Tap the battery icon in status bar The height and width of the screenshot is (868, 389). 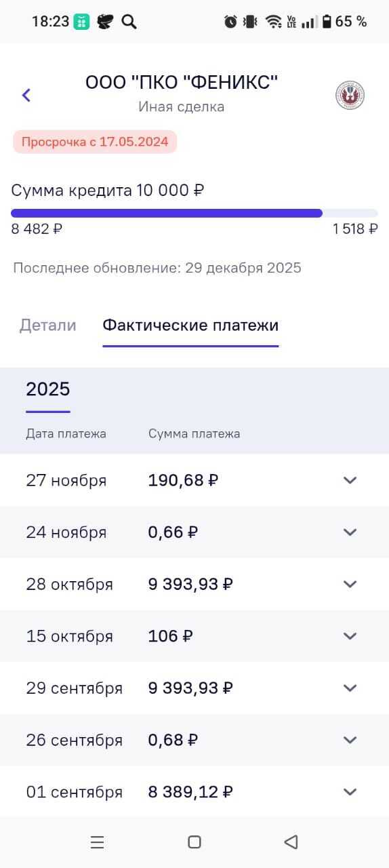point(327,22)
